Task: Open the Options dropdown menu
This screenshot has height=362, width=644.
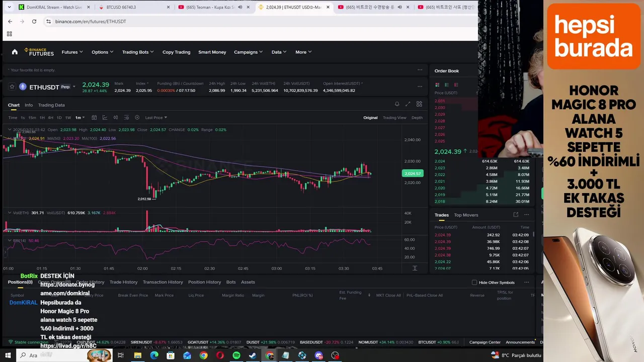Action: point(102,52)
